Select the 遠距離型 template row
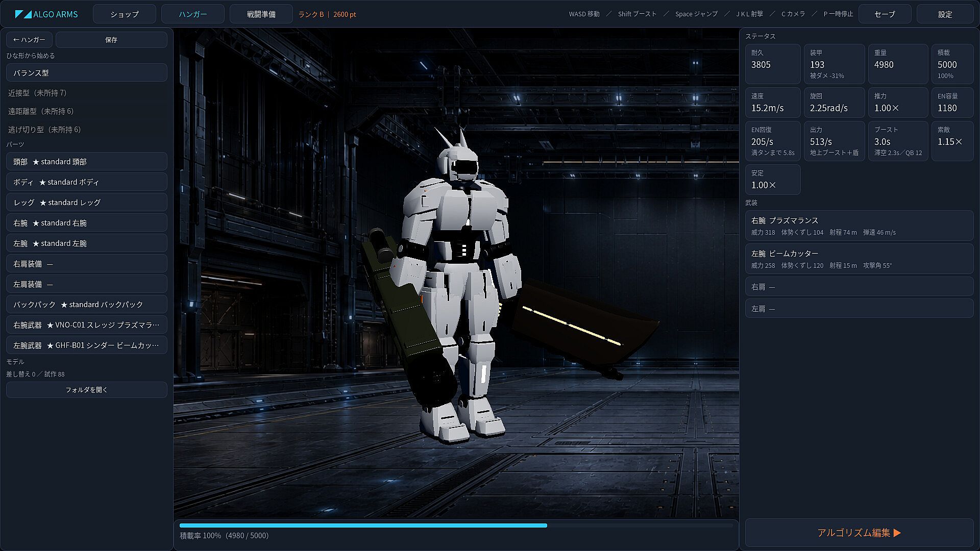 87,111
